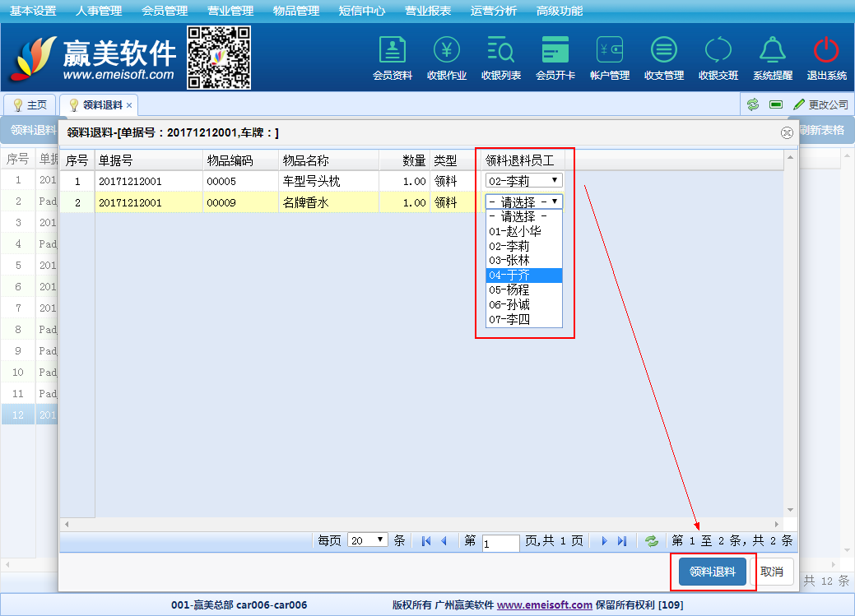Open employee dropdown showing 02-李莉
This screenshot has width=855, height=616.
(523, 180)
